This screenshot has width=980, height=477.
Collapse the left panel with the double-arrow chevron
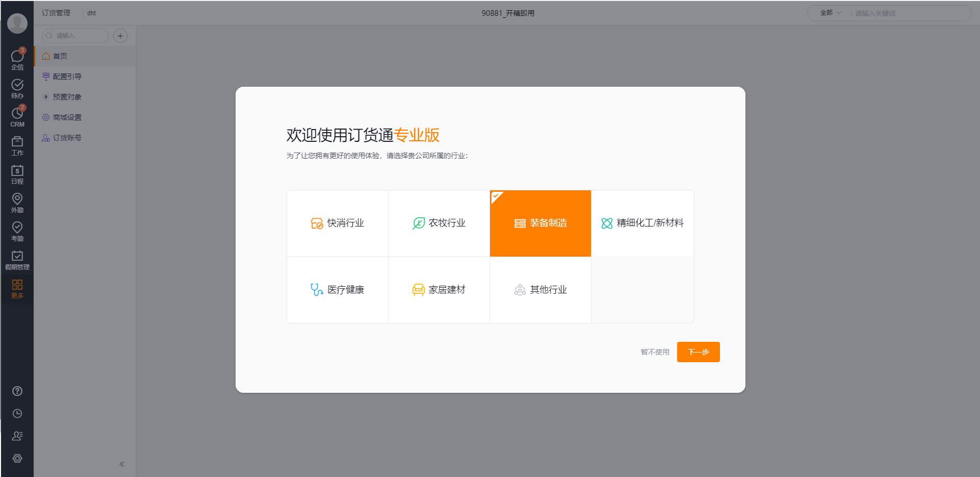(122, 463)
